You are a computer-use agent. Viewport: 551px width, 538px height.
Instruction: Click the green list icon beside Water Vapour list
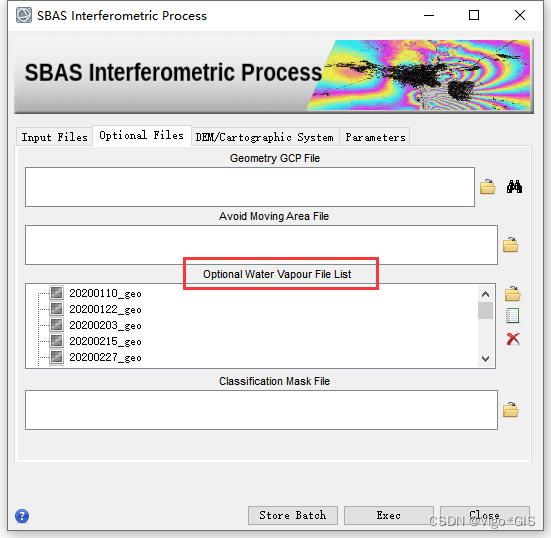click(512, 315)
